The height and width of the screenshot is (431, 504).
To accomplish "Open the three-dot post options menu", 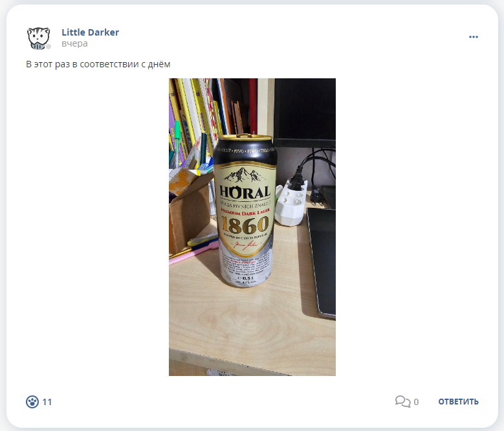I will pyautogui.click(x=473, y=37).
